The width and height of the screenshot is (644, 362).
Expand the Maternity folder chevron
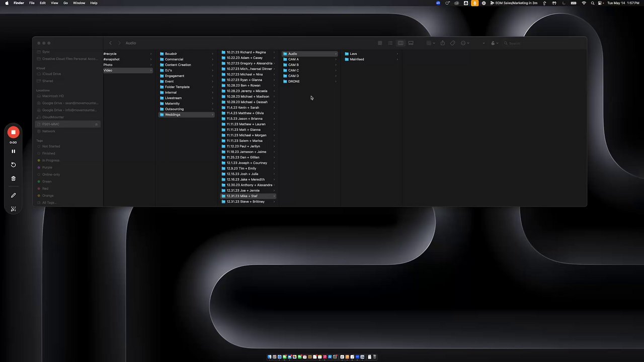212,104
